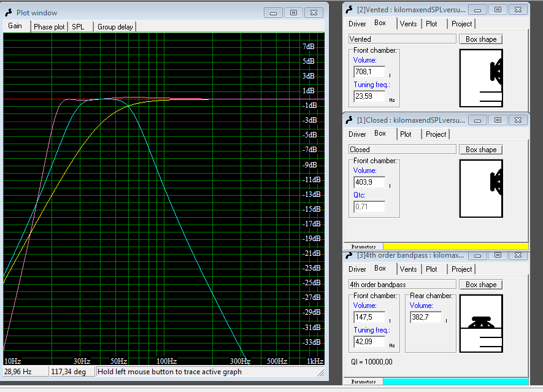543x392 pixels.
Task: Click the Qtc field showing 0,71
Action: point(369,207)
